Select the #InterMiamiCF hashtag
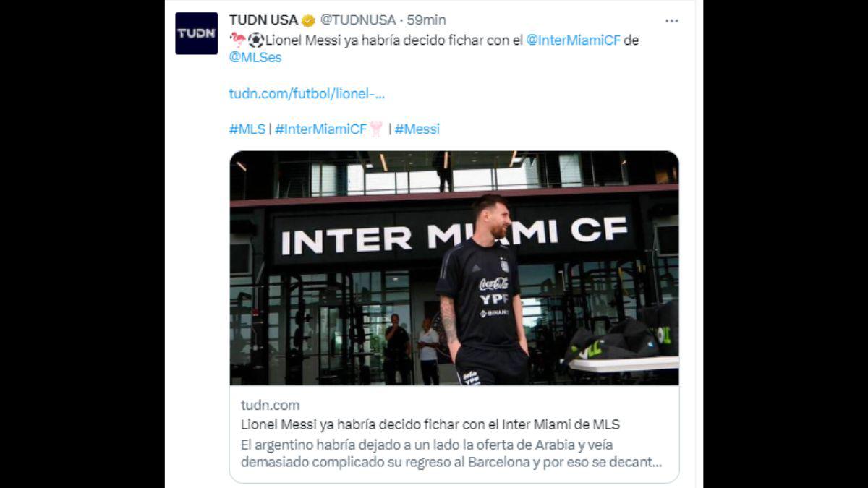The image size is (868, 488). tap(321, 129)
